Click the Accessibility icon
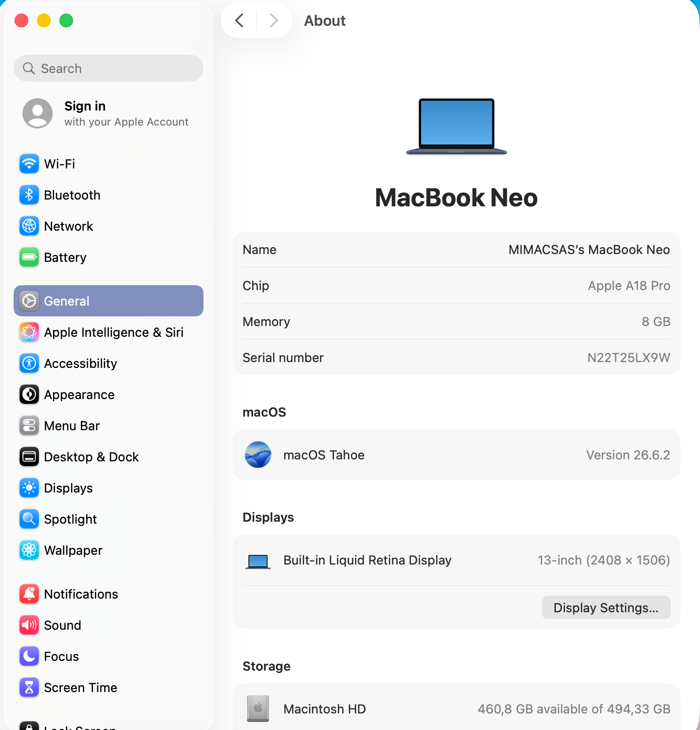The width and height of the screenshot is (700, 730). (x=29, y=364)
